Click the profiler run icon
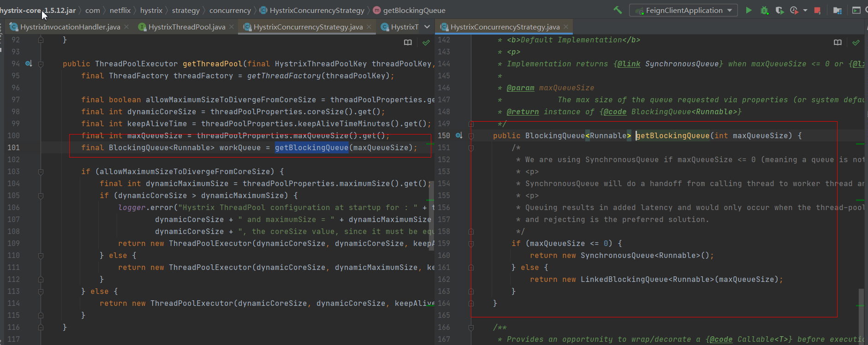The image size is (868, 345). pos(794,10)
